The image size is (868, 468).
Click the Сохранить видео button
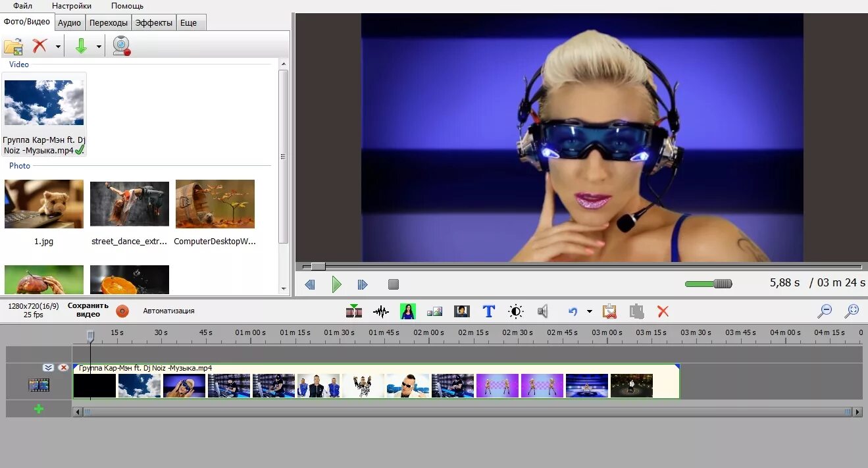pos(88,310)
